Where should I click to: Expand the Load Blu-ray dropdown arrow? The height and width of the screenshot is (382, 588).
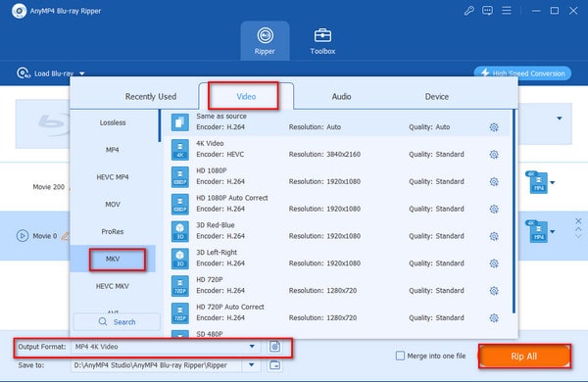point(82,73)
